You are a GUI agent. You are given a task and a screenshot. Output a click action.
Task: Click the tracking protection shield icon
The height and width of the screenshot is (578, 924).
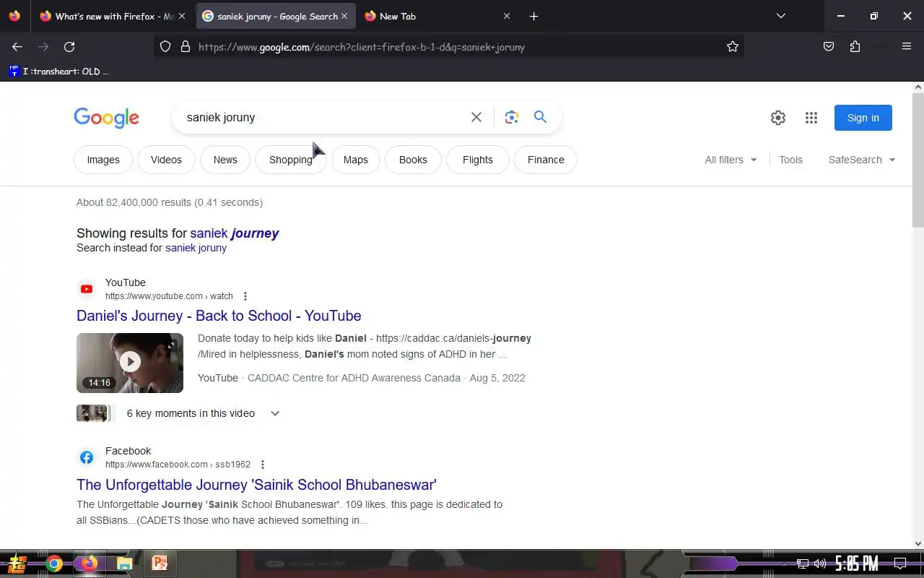(165, 47)
